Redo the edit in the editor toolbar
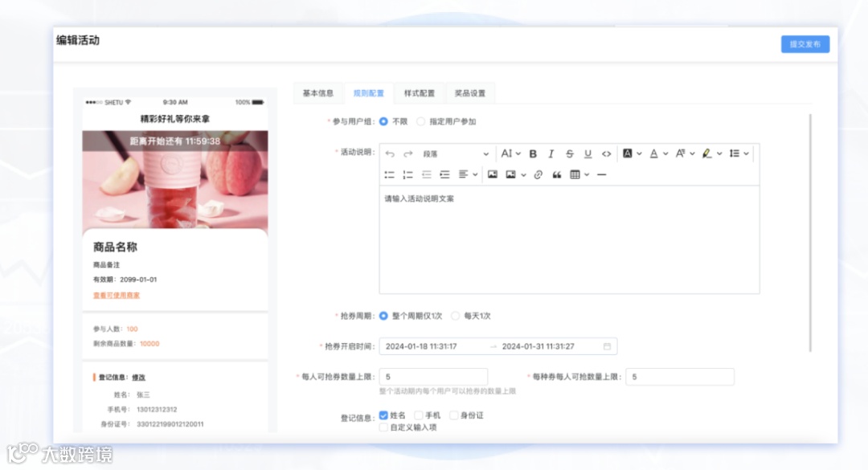This screenshot has width=868, height=470. tap(408, 154)
